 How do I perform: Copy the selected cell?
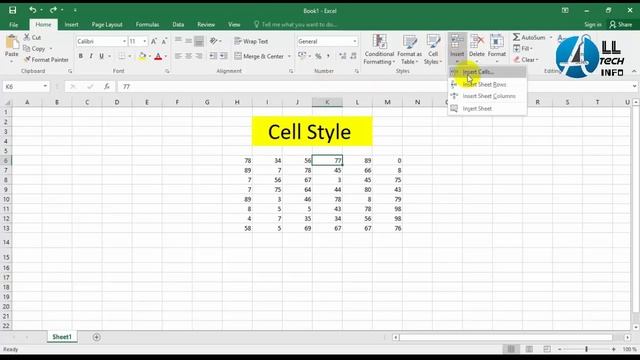pos(35,49)
